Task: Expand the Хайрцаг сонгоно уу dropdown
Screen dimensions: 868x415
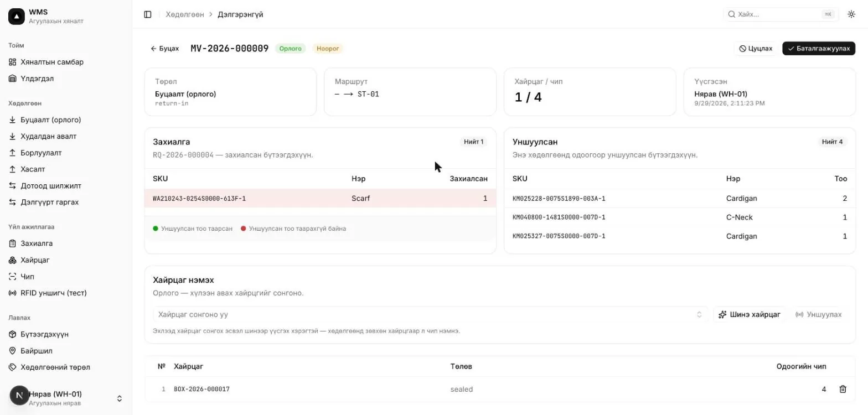Action: [430, 314]
